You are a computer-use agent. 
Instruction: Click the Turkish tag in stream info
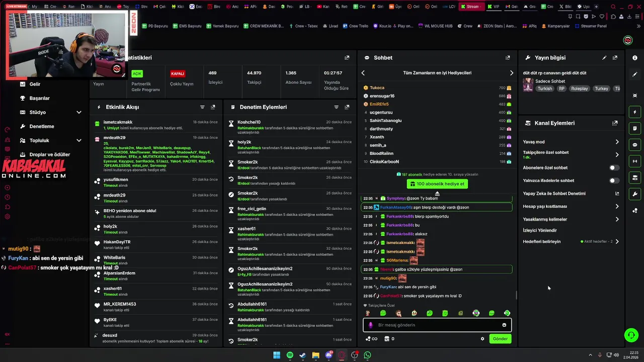pyautogui.click(x=544, y=88)
